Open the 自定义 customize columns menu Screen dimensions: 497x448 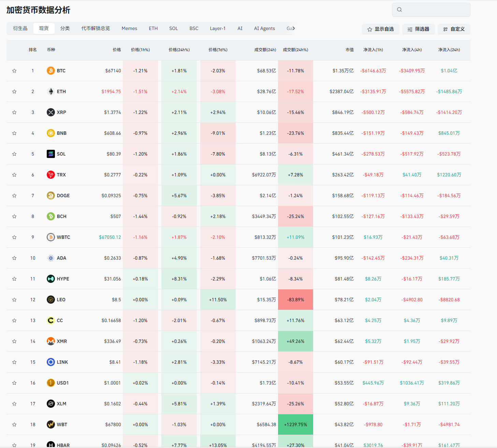coord(454,29)
